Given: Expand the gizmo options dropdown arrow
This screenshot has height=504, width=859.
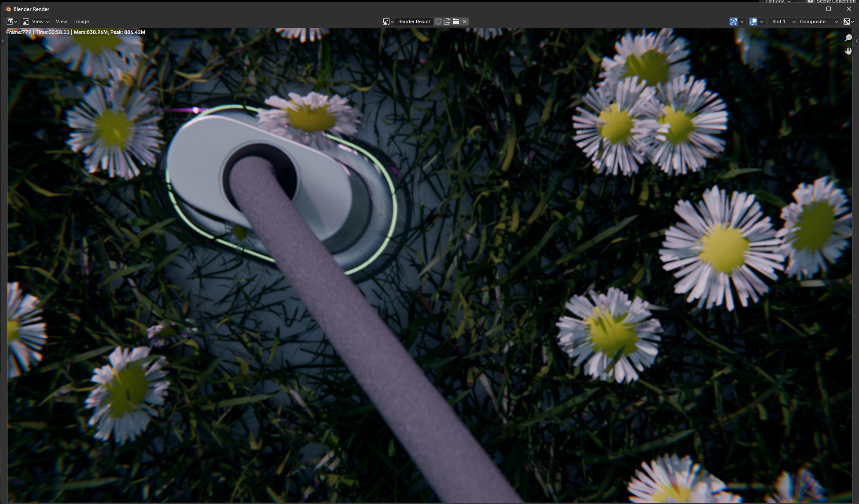Looking at the screenshot, I should coord(742,22).
